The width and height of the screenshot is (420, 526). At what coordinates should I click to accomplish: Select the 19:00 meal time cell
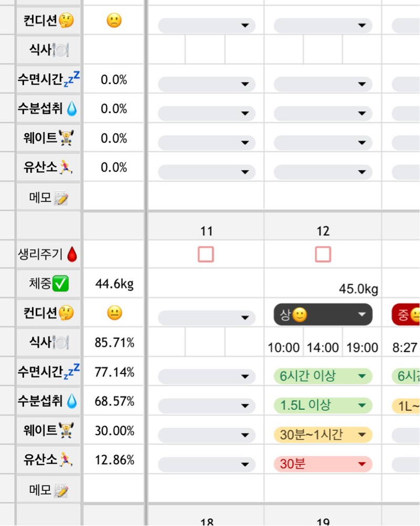[362, 347]
